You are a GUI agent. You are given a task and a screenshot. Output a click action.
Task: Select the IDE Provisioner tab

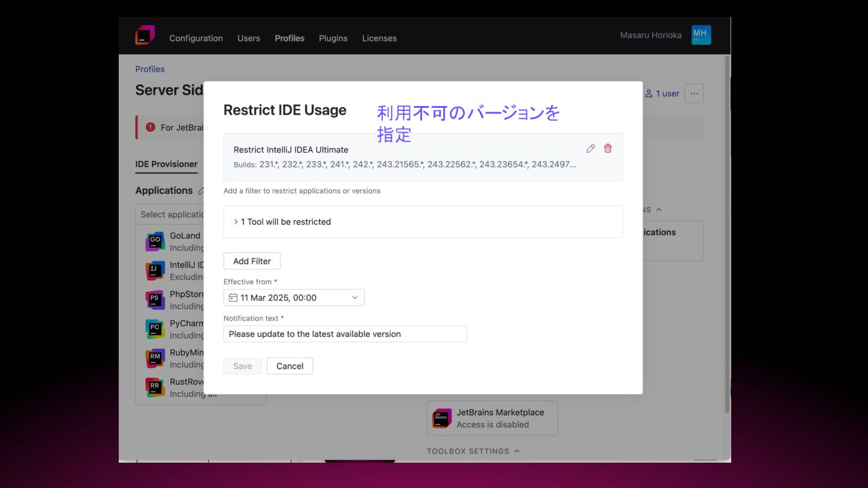click(166, 164)
